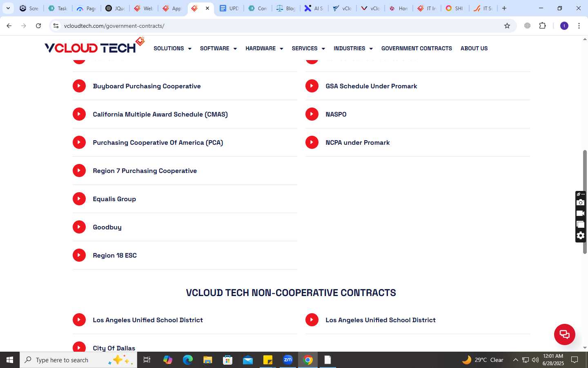This screenshot has height=368, width=588.
Task: Go back to previous page
Action: point(9,26)
